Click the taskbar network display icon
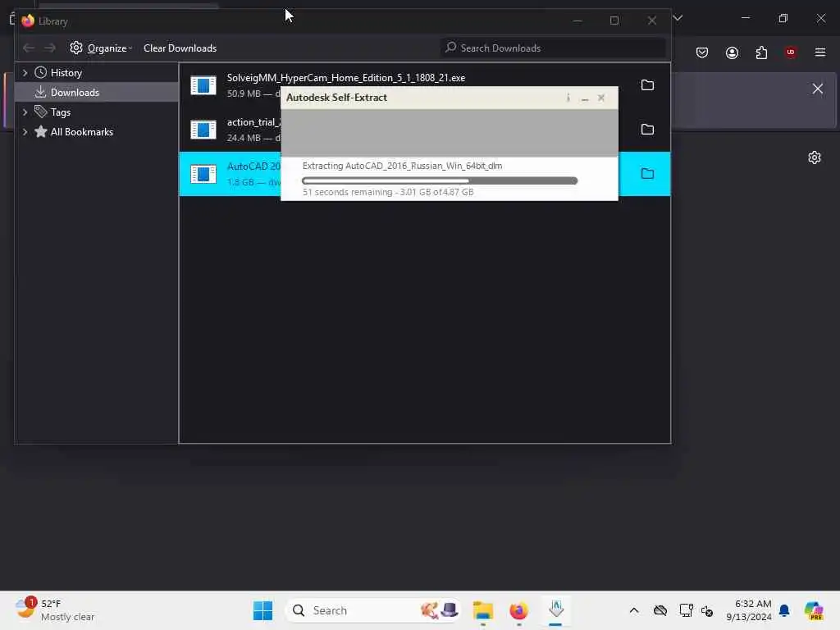 tap(686, 610)
